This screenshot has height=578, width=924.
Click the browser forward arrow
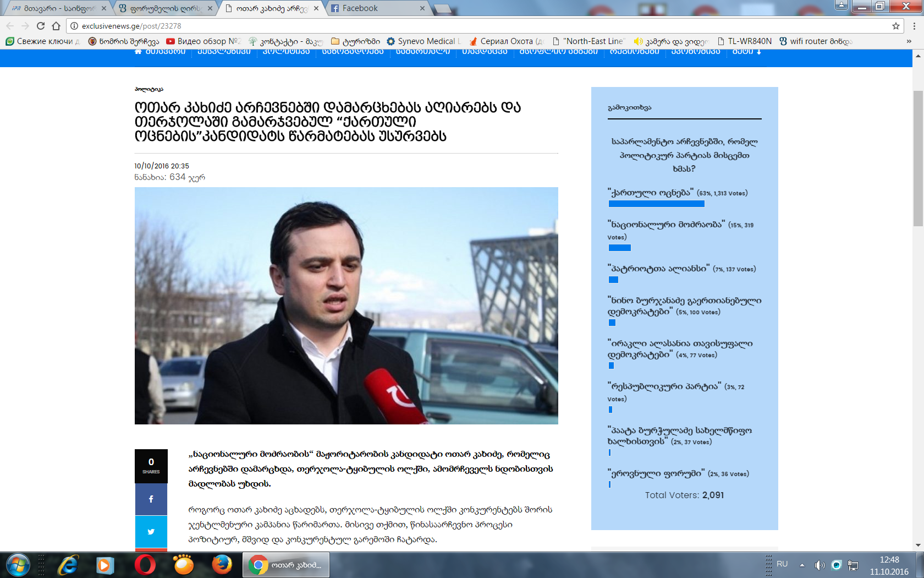pyautogui.click(x=25, y=26)
